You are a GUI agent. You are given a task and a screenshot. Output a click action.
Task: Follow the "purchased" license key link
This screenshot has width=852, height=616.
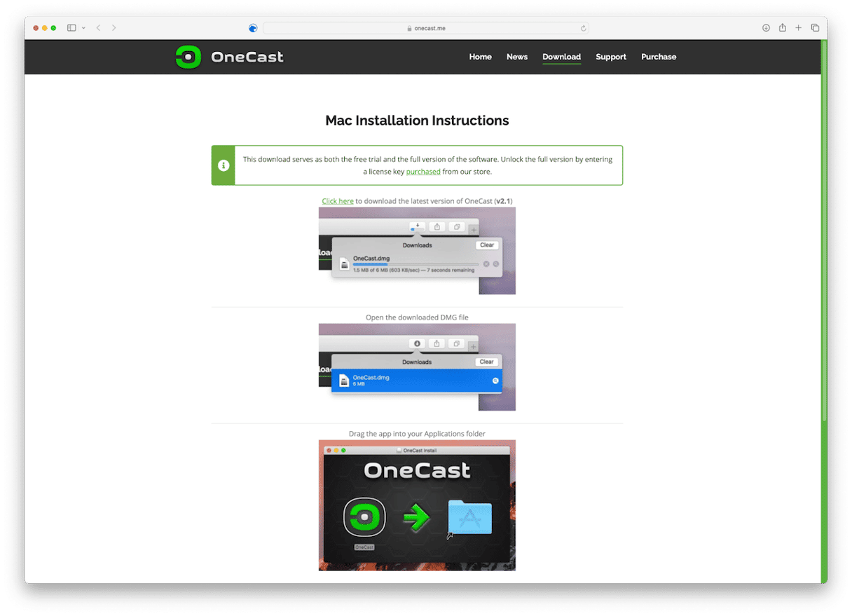pyautogui.click(x=423, y=172)
